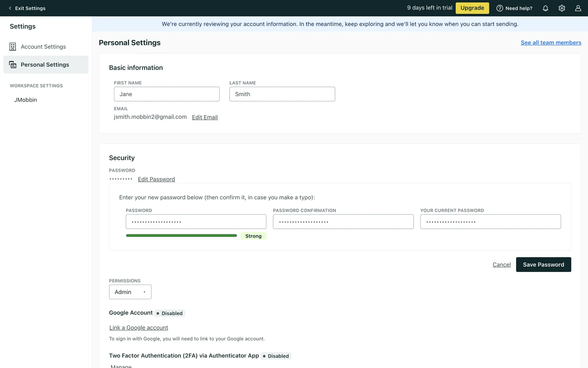
Task: Open the settings gear icon
Action: (562, 8)
